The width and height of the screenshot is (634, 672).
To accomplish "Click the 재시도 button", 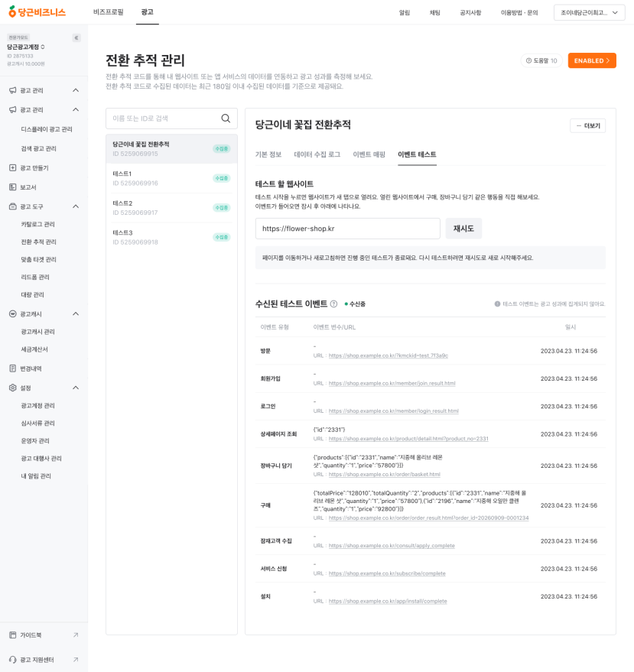I will [463, 229].
